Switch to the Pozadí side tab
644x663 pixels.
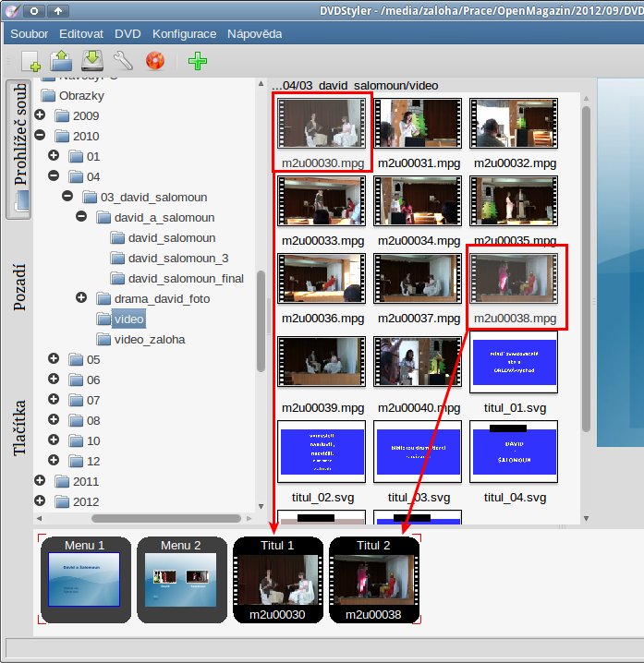click(19, 286)
